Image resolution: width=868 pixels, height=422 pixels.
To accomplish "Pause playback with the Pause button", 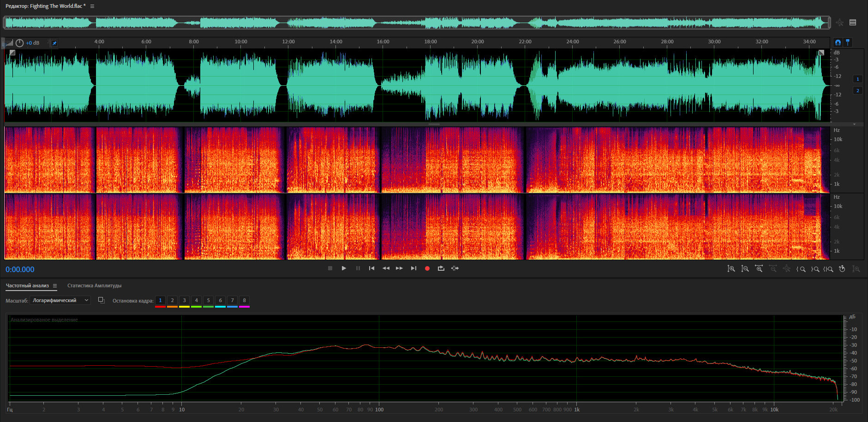I will click(x=358, y=268).
